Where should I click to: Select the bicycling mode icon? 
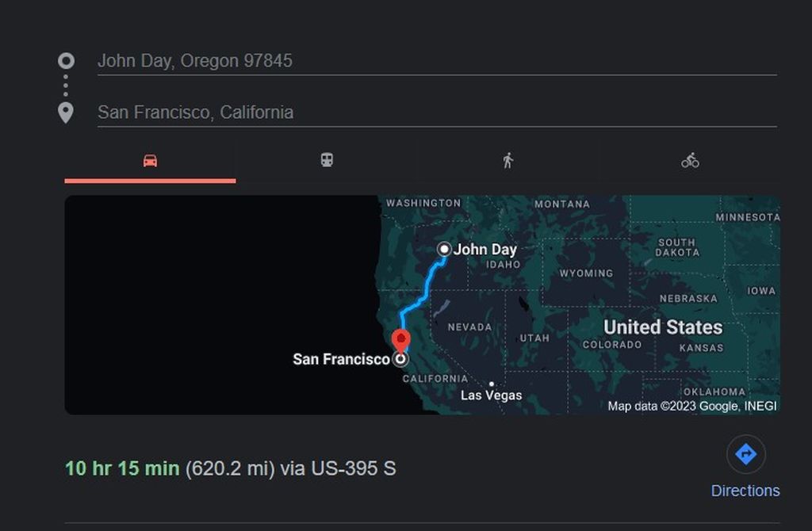point(690,161)
